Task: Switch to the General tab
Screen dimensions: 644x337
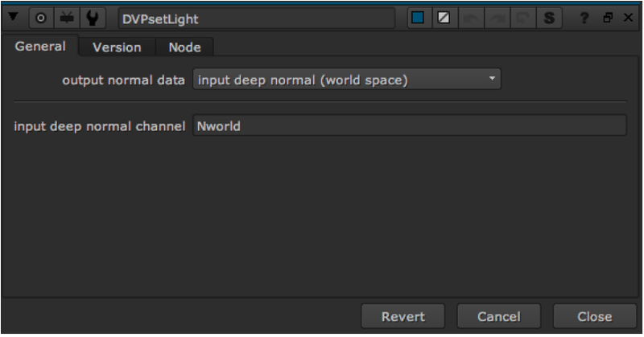Action: pyautogui.click(x=40, y=47)
